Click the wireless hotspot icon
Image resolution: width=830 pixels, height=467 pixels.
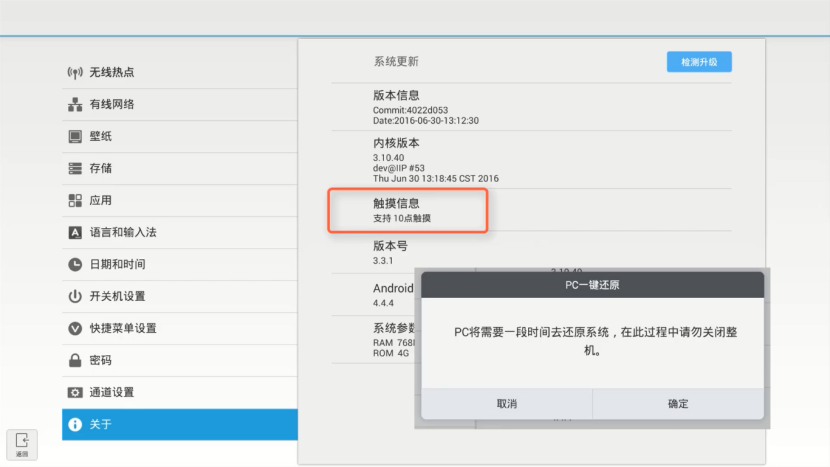[75, 72]
